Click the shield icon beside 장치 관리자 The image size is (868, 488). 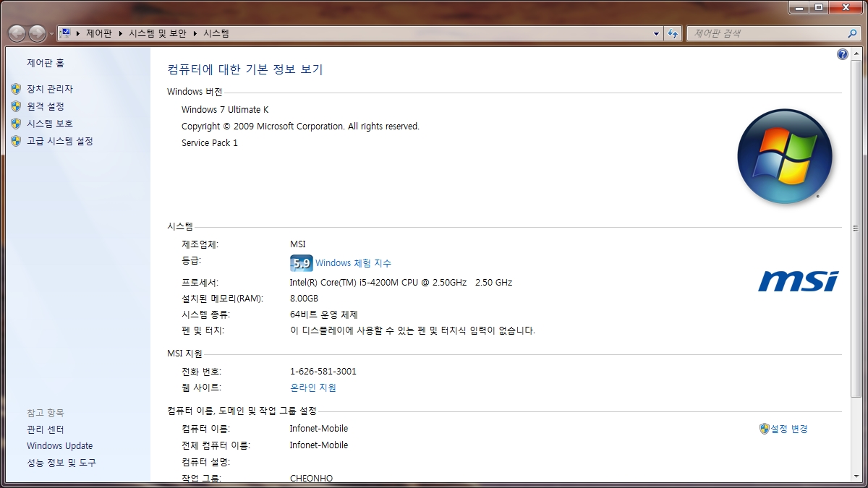pyautogui.click(x=16, y=89)
